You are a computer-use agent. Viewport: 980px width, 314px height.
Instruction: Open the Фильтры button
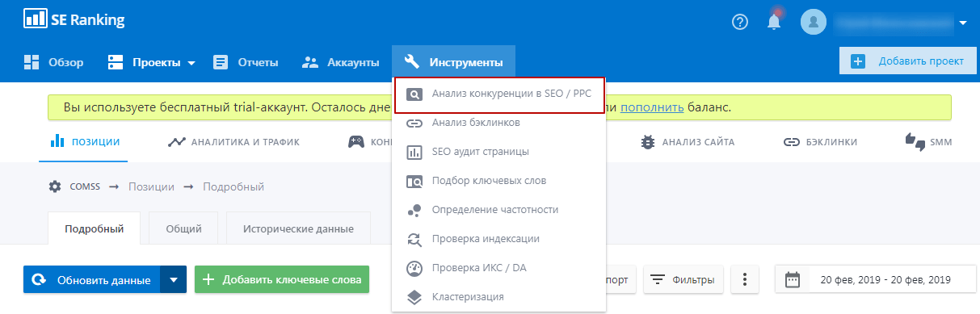(683, 279)
